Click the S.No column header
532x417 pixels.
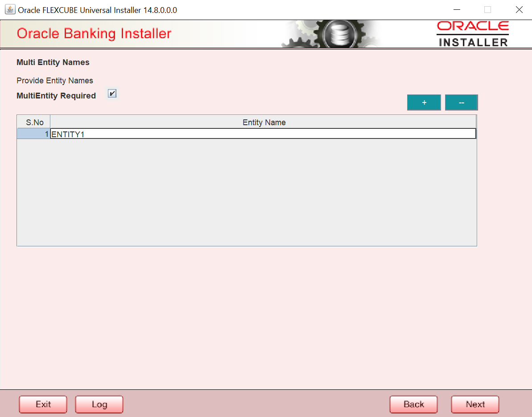pos(34,122)
